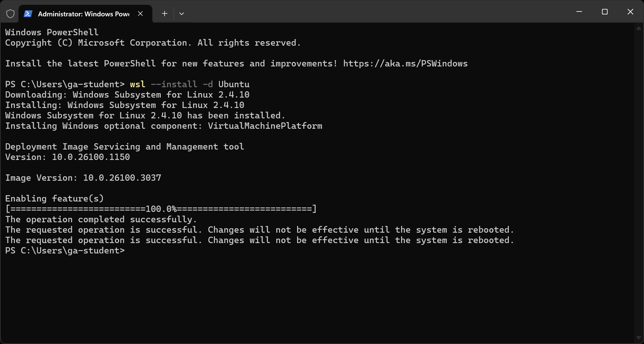
Task: Click the PowerShell icon on the active tab
Action: point(27,13)
